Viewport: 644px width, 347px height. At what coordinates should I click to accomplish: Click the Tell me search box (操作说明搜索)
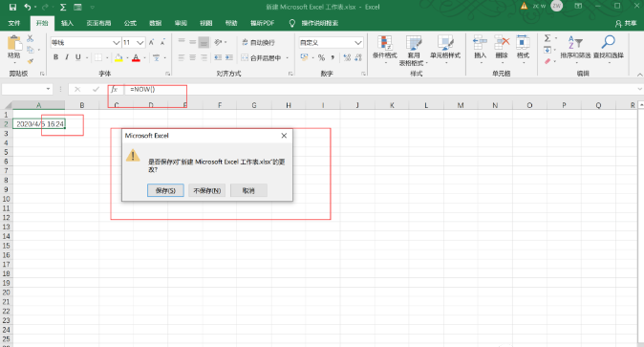click(x=319, y=23)
